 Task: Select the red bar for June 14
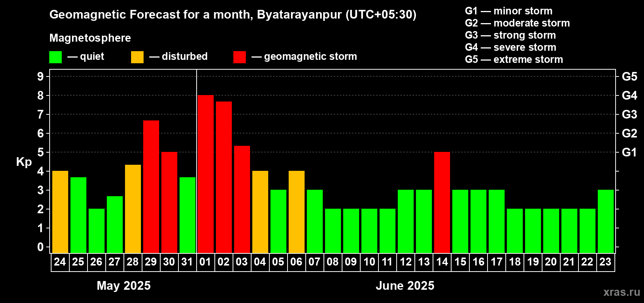tap(442, 202)
